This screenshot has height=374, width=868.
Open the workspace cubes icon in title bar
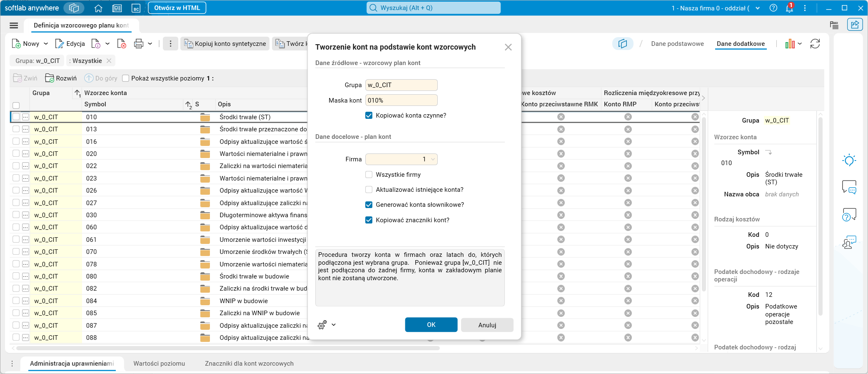click(x=74, y=8)
